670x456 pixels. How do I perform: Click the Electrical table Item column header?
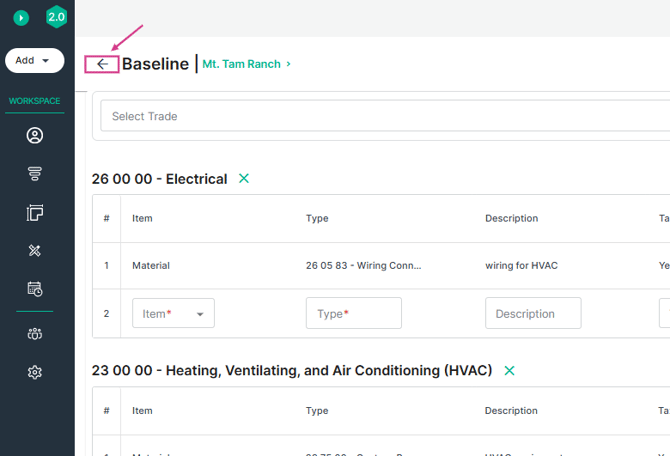pyautogui.click(x=142, y=218)
